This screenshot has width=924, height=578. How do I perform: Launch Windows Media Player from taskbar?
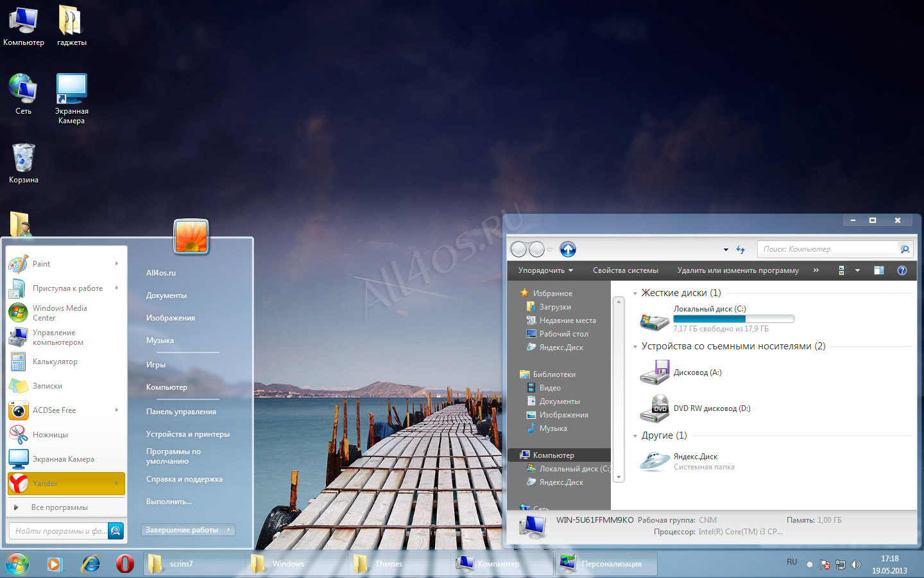pyautogui.click(x=55, y=564)
